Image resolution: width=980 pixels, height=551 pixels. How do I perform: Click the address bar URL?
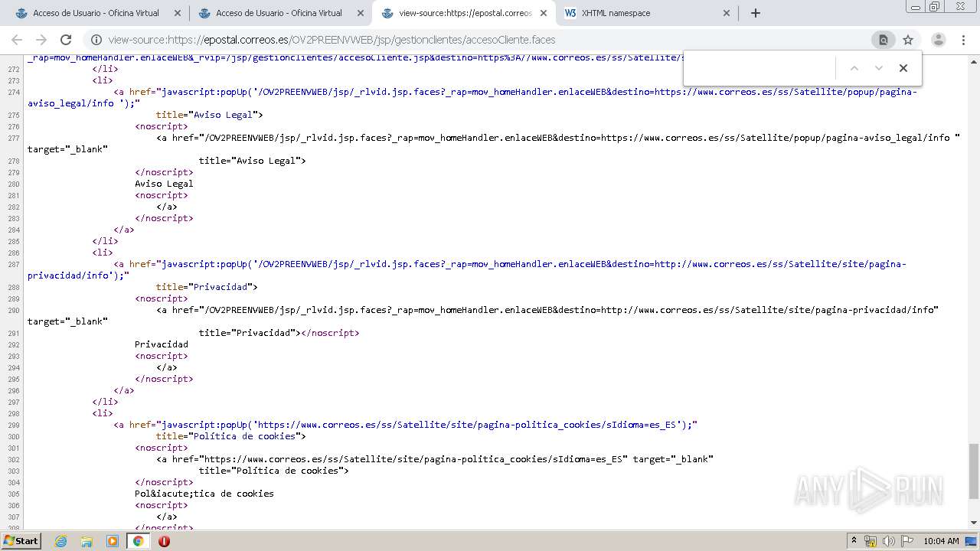click(332, 40)
